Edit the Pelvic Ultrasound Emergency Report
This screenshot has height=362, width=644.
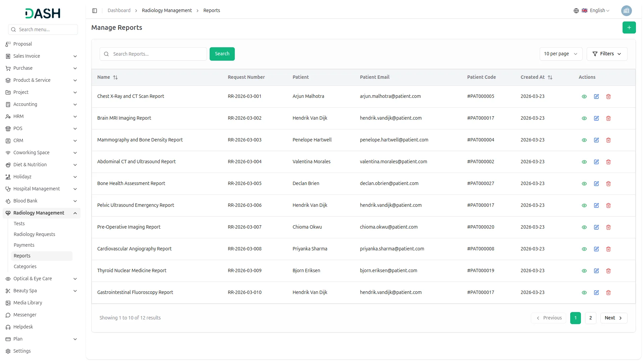click(x=596, y=205)
